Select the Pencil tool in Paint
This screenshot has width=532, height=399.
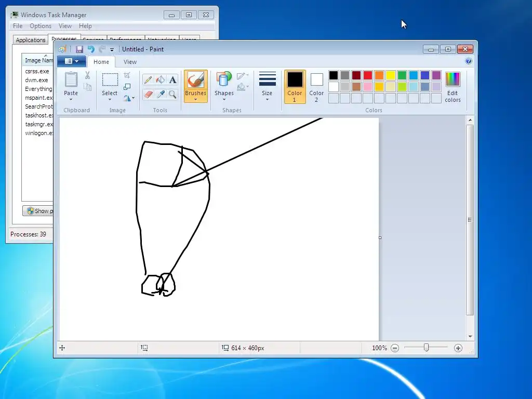148,80
